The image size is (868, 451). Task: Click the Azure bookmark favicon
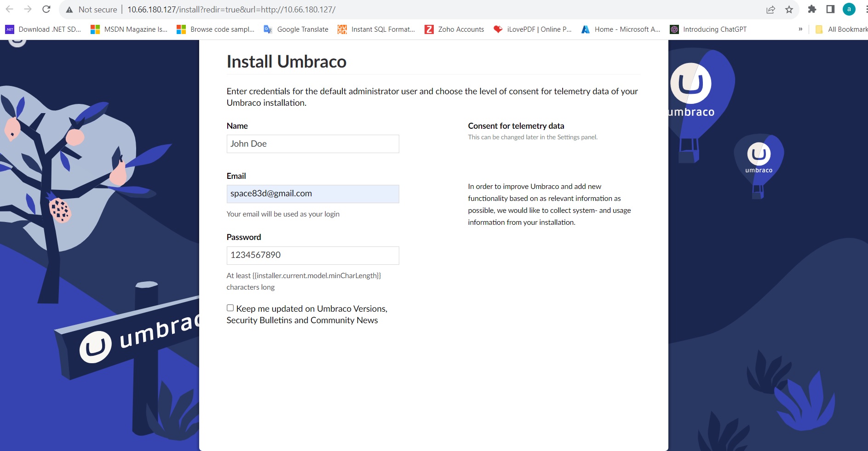tap(586, 29)
